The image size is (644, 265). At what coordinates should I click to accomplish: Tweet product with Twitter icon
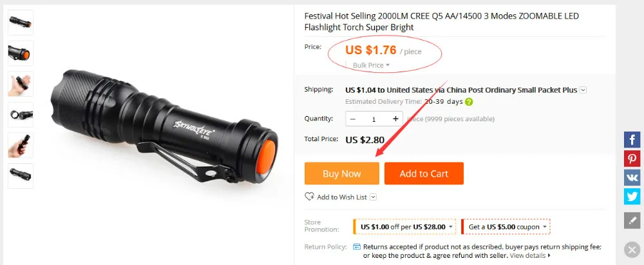(x=632, y=196)
